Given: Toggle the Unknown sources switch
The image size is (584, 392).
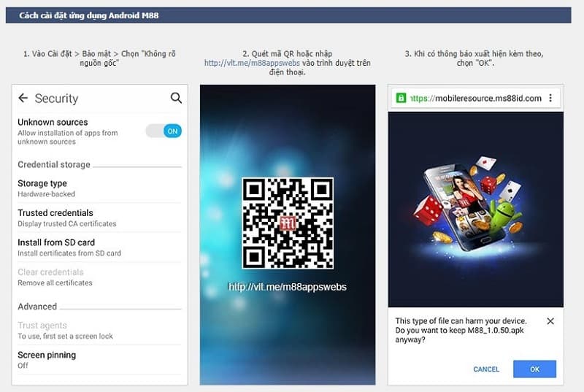Looking at the screenshot, I should 164,131.
